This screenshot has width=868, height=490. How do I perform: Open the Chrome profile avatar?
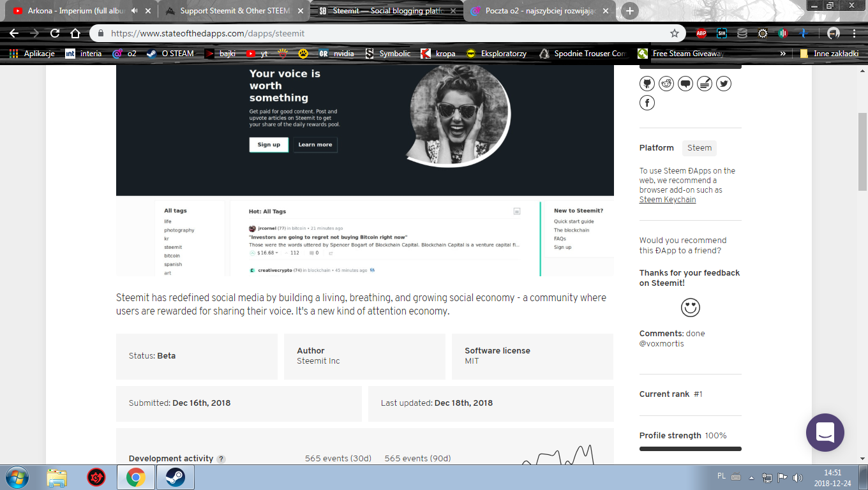833,33
